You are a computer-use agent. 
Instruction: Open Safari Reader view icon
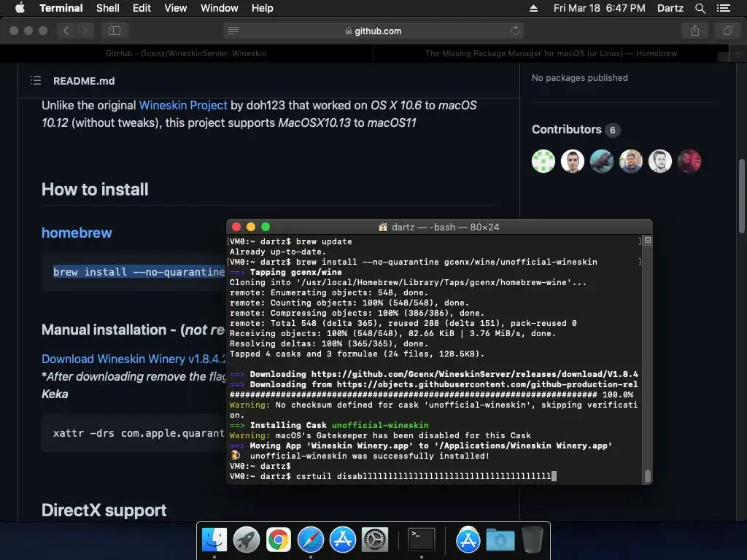pos(233,31)
